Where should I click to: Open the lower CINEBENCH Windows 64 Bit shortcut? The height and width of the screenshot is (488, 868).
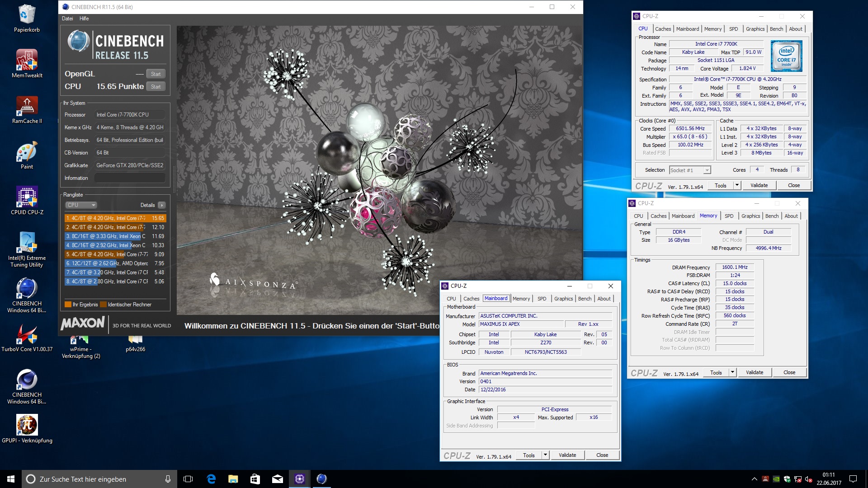coord(27,386)
